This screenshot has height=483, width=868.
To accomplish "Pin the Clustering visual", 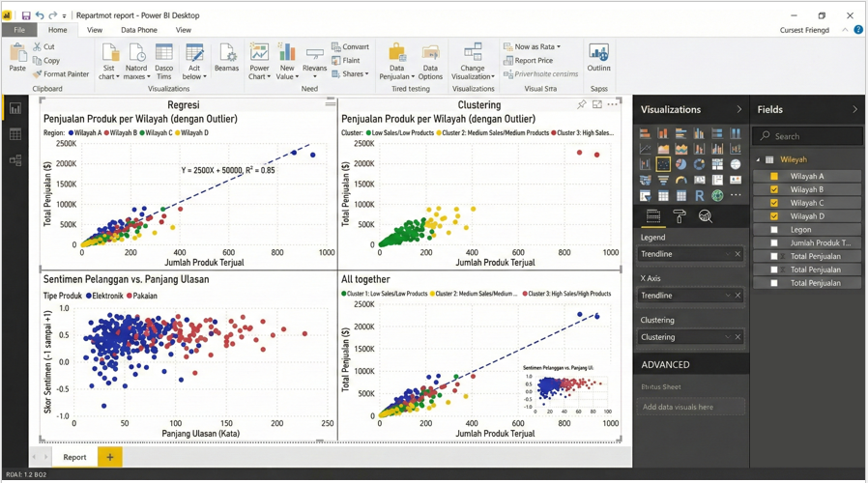I will point(581,104).
